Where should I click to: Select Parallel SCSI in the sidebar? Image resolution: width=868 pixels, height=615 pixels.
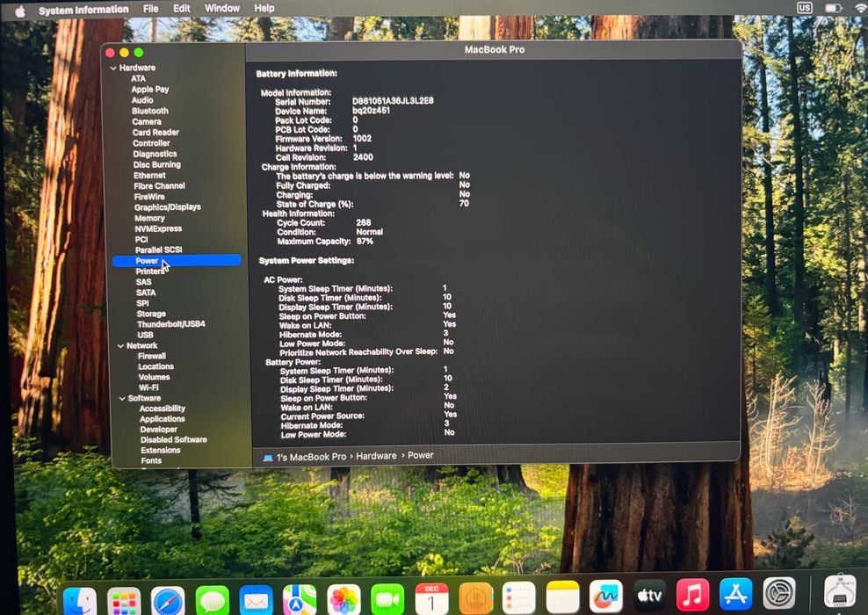tap(159, 250)
